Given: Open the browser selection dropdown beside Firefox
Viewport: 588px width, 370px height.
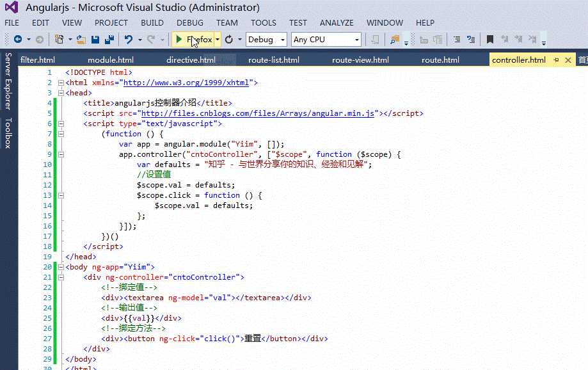Looking at the screenshot, I should 218,40.
